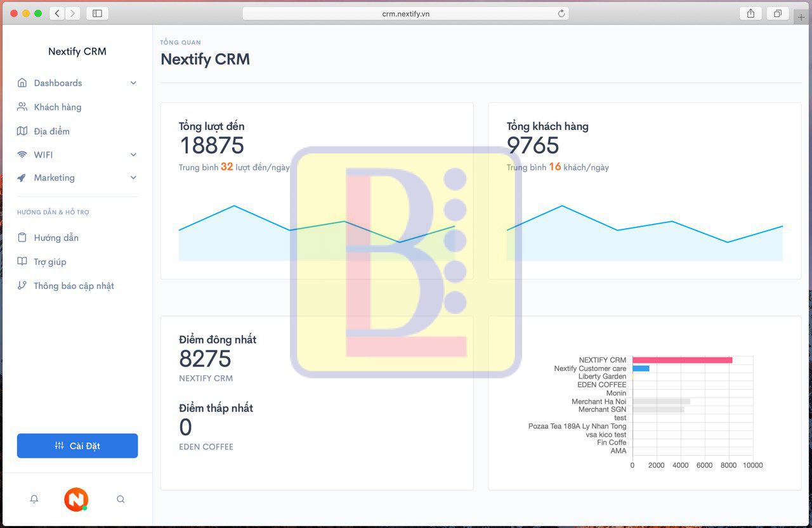This screenshot has width=812, height=528.
Task: Open the Trợ giúp help link
Action: click(49, 262)
